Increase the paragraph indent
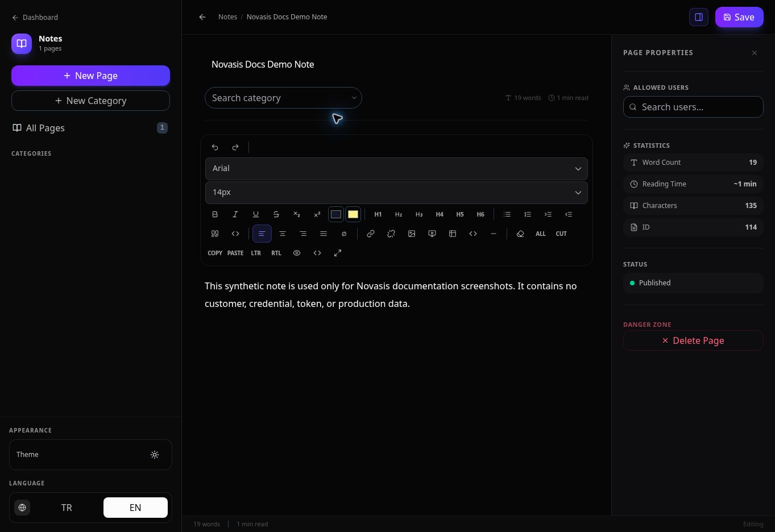Screen dimensions: 775x532 [548, 214]
